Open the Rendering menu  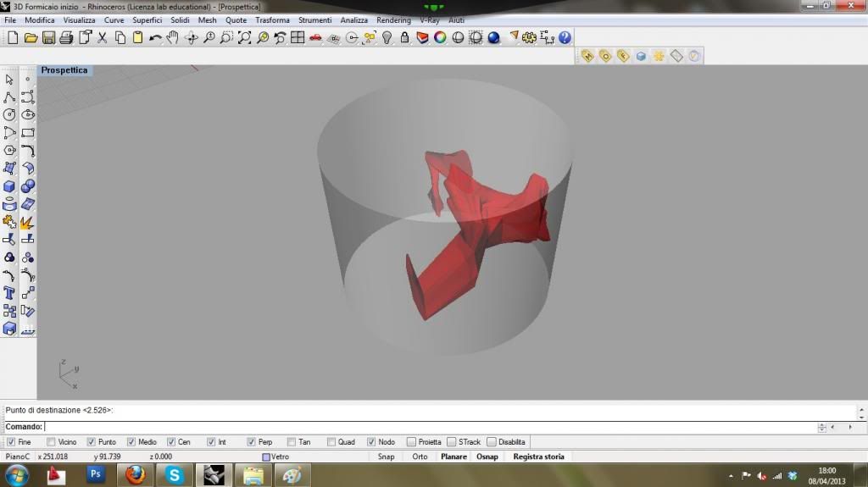tap(393, 20)
